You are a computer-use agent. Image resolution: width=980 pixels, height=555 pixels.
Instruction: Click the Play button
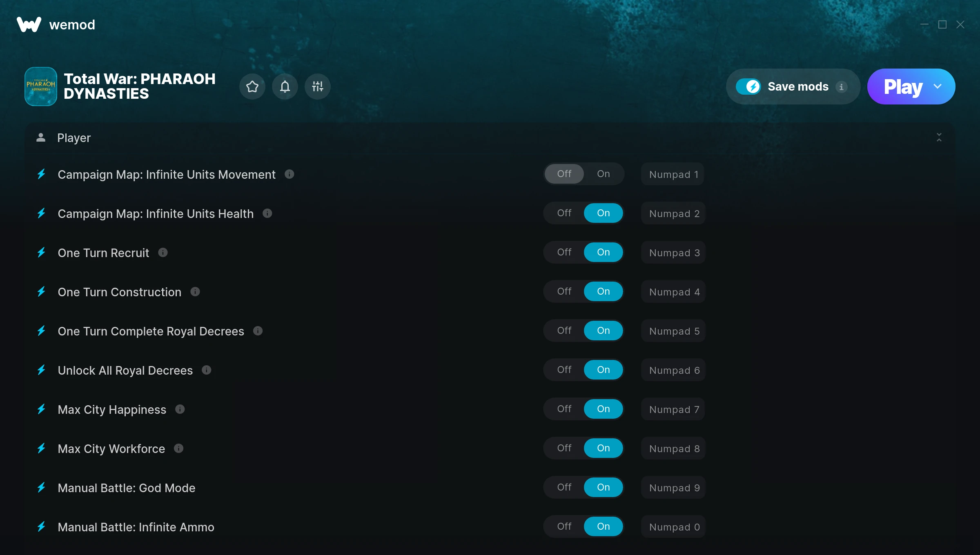click(x=903, y=87)
